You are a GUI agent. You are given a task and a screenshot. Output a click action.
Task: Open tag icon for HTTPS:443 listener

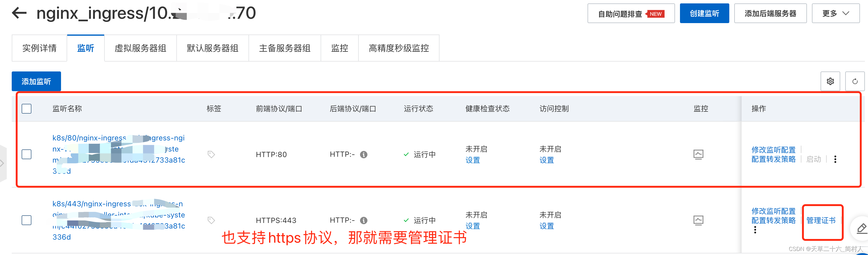click(211, 220)
